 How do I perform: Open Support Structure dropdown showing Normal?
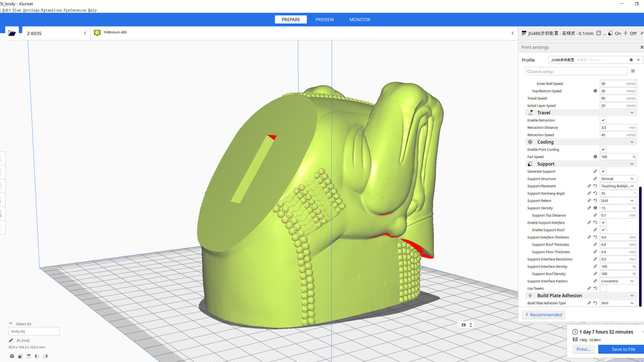(618, 179)
